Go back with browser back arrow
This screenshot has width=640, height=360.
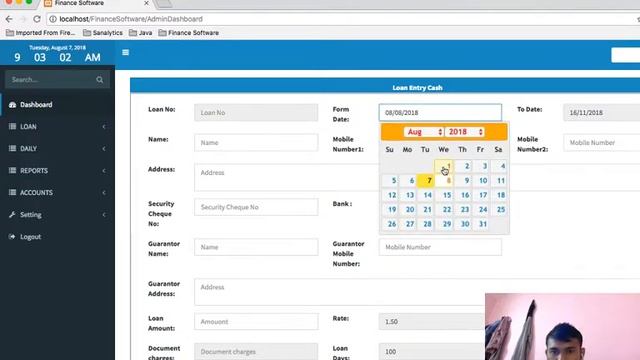(x=9, y=19)
